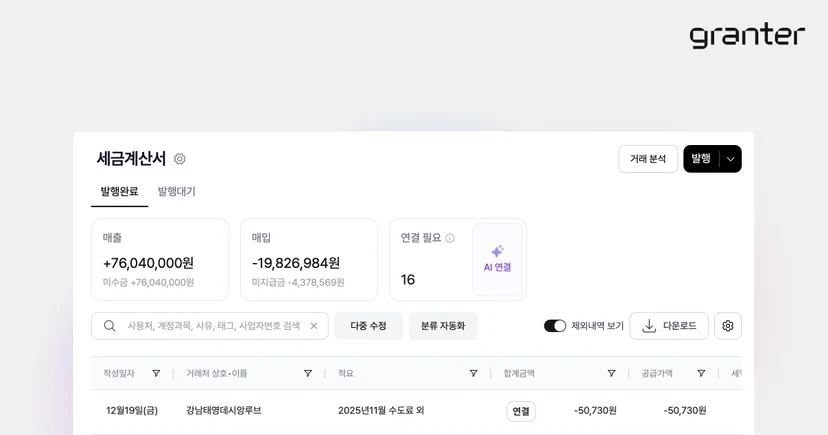Open 분류 자동화

[443, 326]
